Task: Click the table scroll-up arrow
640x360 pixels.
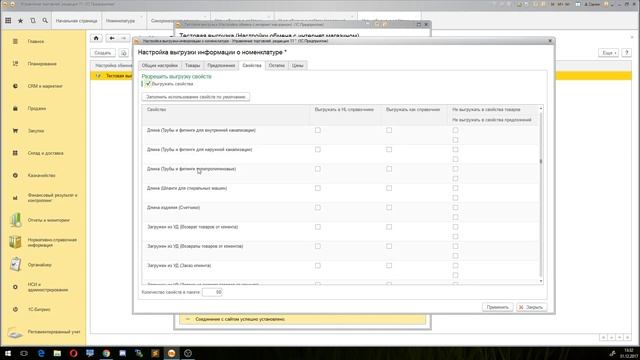Action: point(541,108)
